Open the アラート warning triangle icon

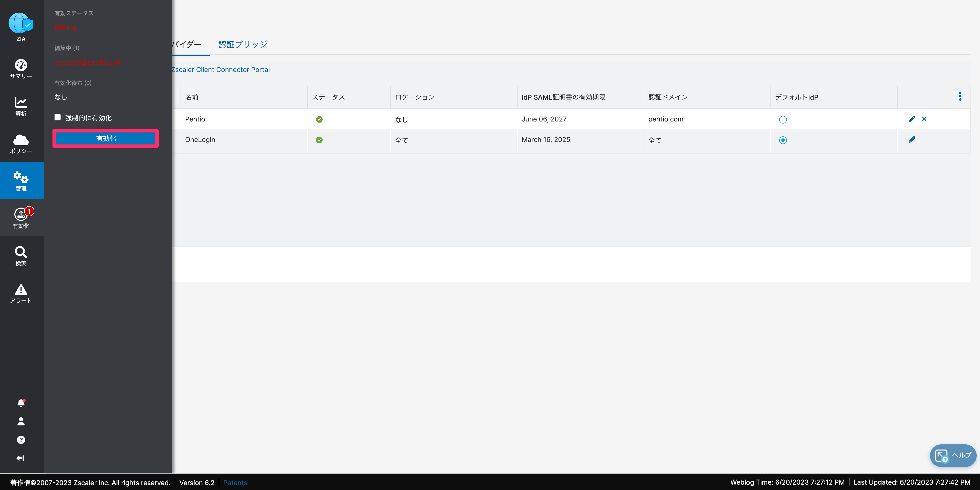click(x=21, y=290)
